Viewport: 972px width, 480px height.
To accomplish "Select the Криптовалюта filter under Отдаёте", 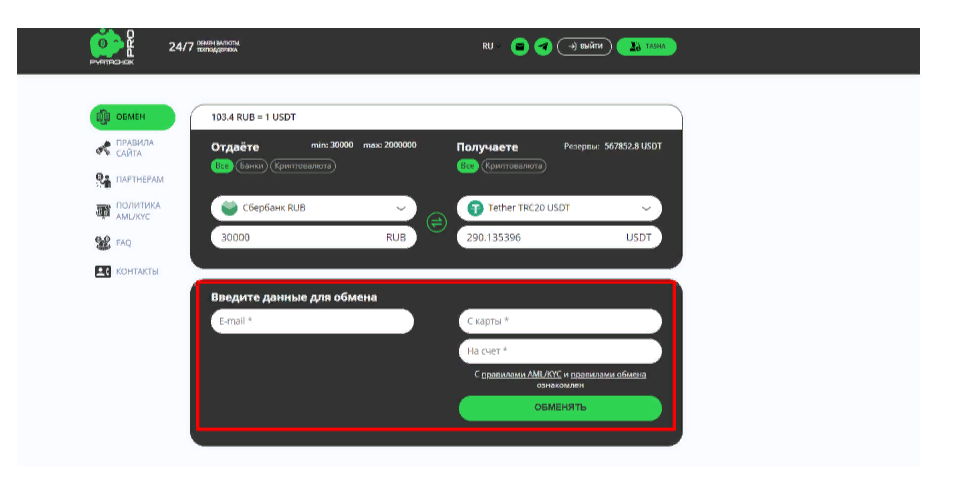I will [303, 166].
